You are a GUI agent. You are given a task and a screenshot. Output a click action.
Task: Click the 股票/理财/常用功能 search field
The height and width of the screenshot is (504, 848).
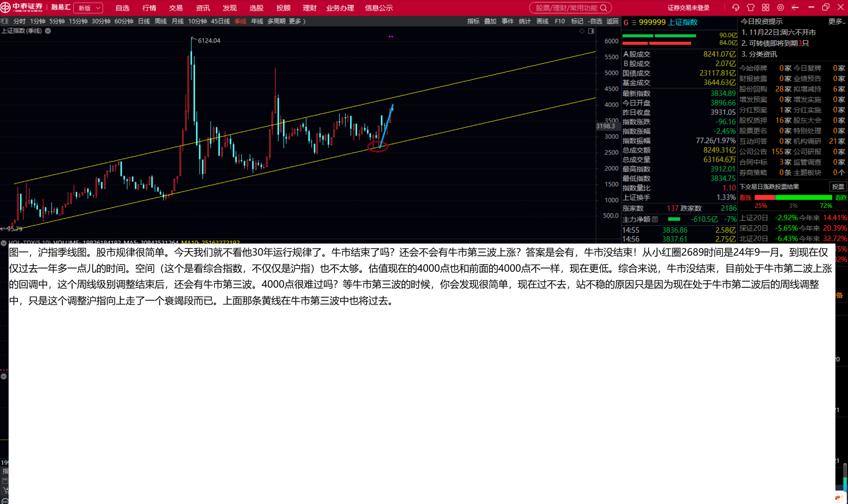click(566, 8)
